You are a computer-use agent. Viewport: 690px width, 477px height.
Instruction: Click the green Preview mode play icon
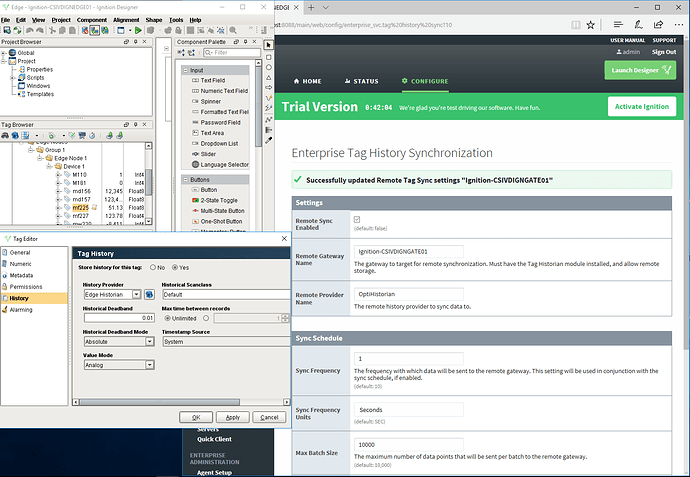(138, 30)
